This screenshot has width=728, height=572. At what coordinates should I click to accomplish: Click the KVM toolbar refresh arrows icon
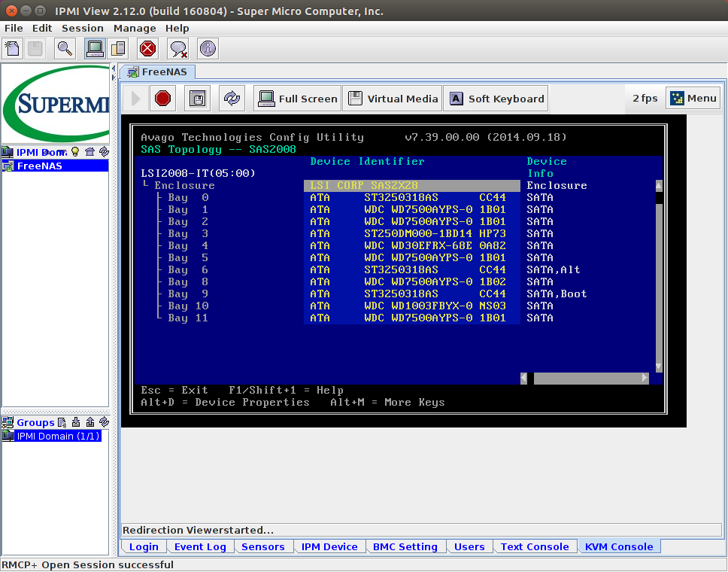232,99
